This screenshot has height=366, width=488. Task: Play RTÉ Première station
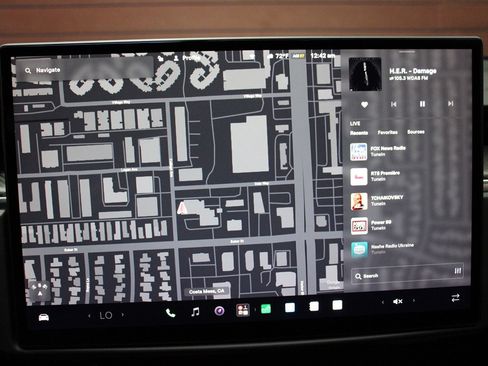pos(405,176)
